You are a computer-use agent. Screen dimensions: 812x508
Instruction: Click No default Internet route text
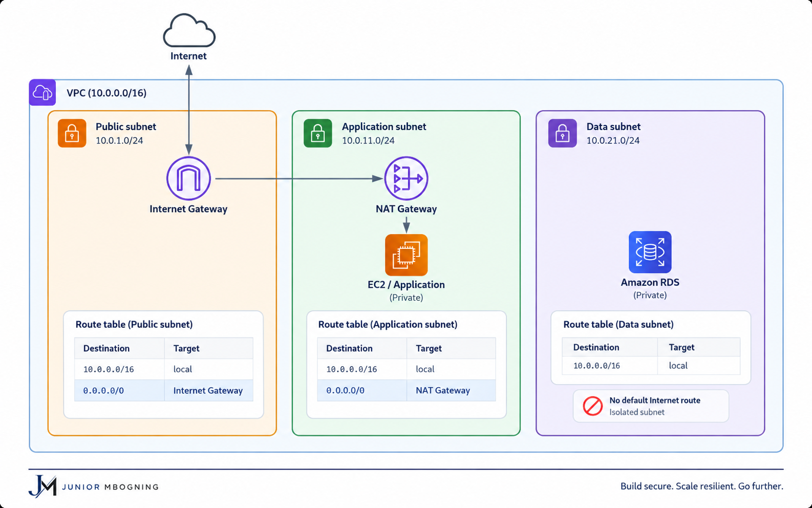pyautogui.click(x=655, y=400)
